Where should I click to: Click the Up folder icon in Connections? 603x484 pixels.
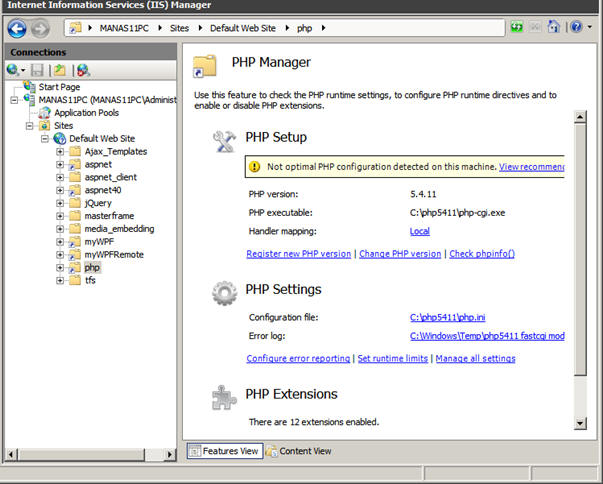(60, 70)
